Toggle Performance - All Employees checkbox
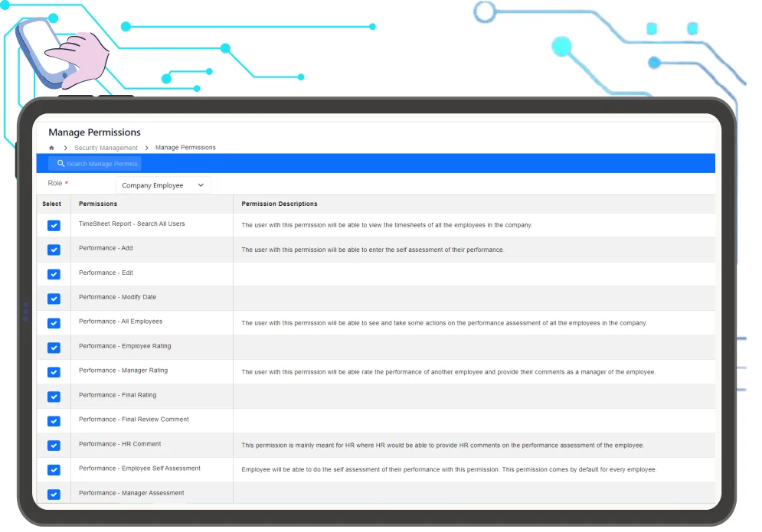 coord(54,323)
